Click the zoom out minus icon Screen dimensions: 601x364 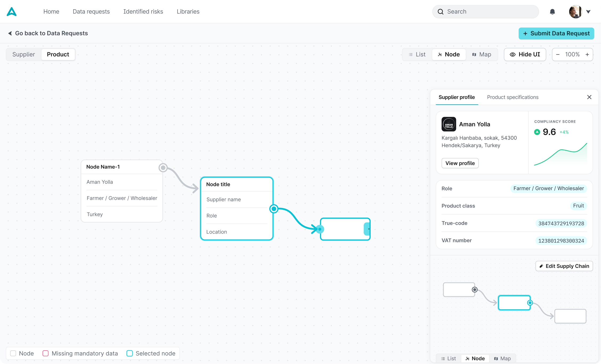[558, 54]
